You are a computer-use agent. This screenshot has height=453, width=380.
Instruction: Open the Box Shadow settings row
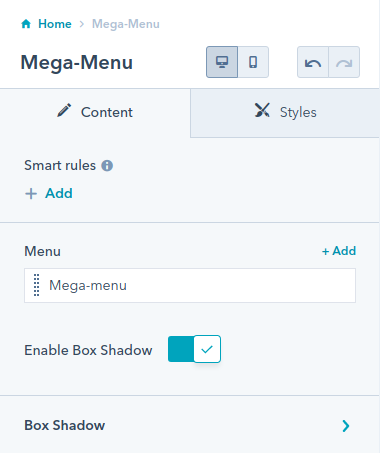pyautogui.click(x=190, y=425)
